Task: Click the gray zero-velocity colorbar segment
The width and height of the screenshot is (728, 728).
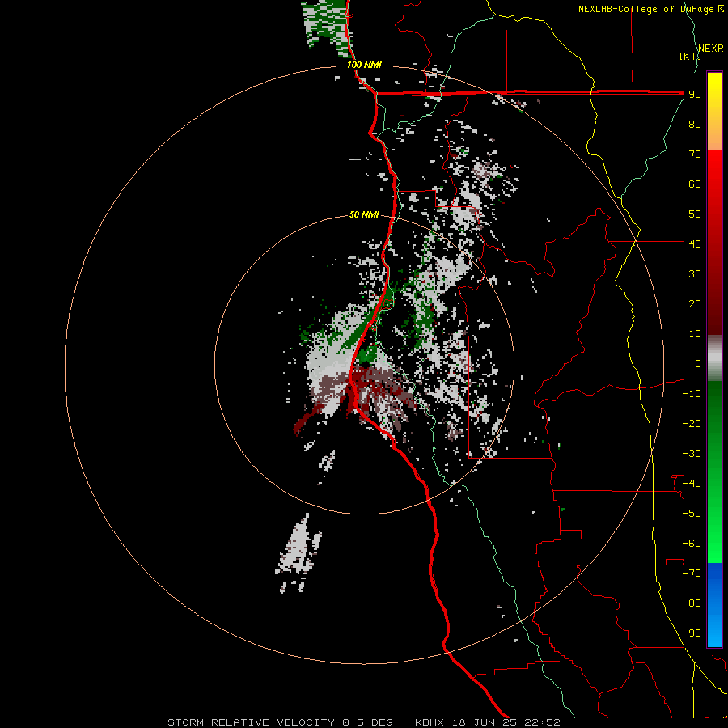Action: click(x=714, y=358)
